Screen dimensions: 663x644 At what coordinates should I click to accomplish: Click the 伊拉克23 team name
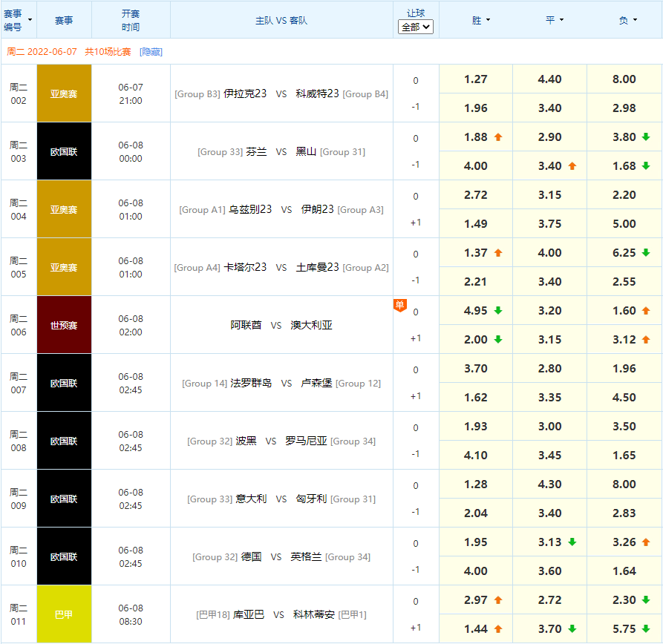pos(245,93)
